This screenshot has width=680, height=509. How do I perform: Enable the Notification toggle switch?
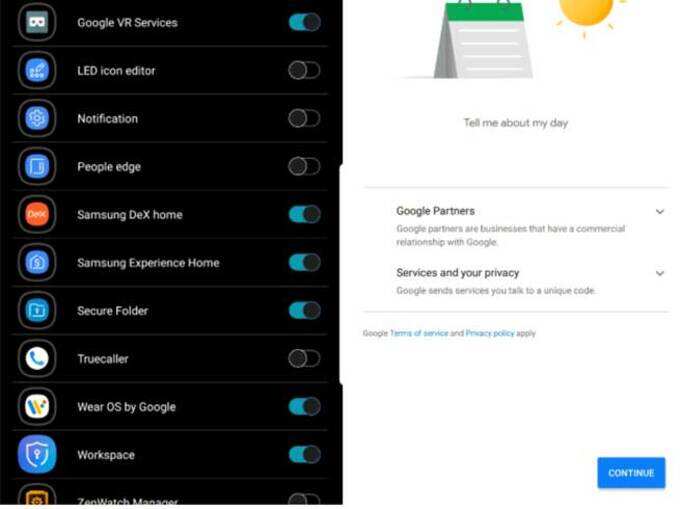[x=304, y=118]
